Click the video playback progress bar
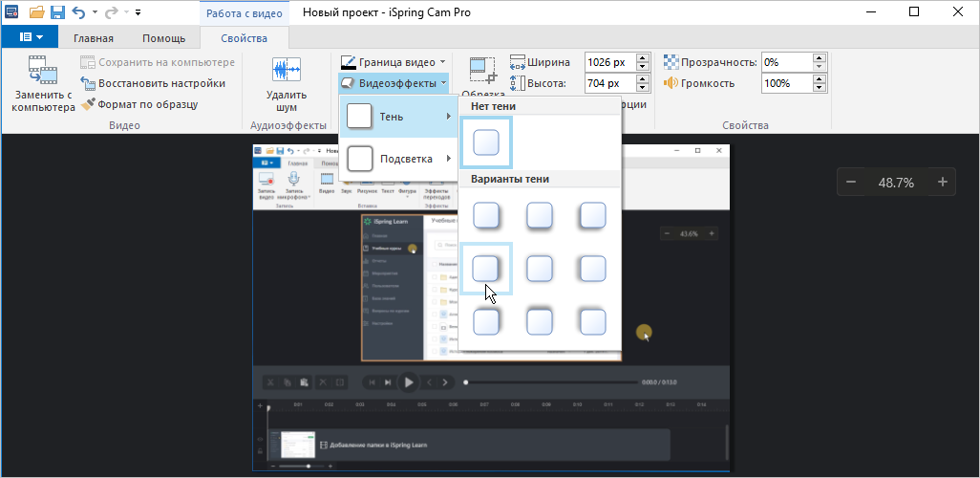 pos(552,382)
